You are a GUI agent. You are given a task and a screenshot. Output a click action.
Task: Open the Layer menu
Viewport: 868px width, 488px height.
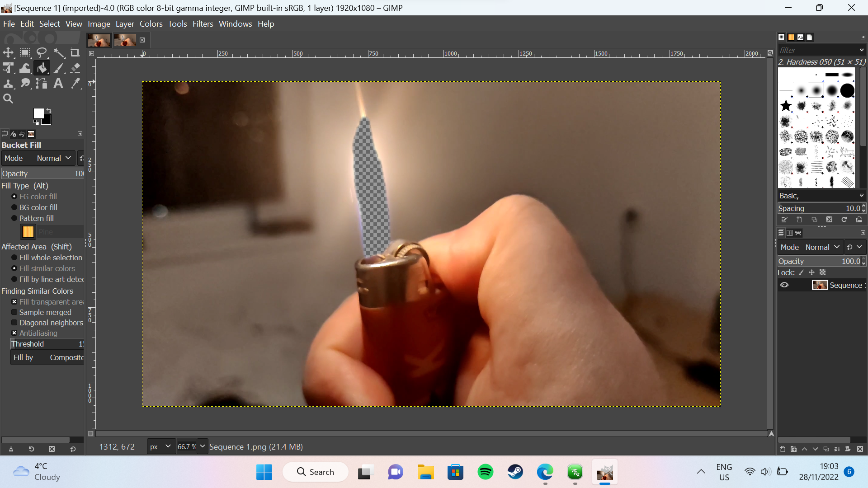tap(125, 24)
